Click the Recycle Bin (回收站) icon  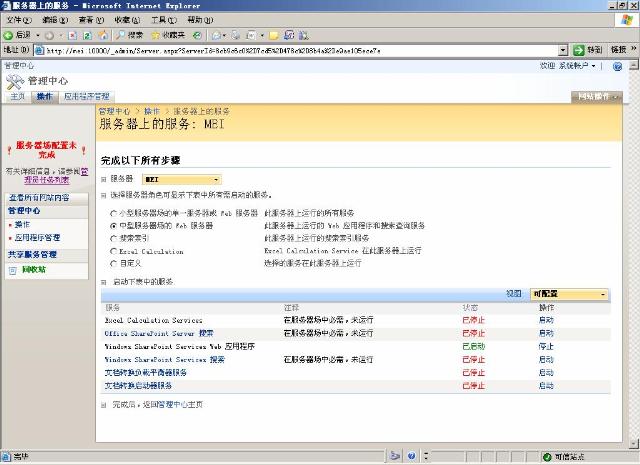(x=13, y=270)
